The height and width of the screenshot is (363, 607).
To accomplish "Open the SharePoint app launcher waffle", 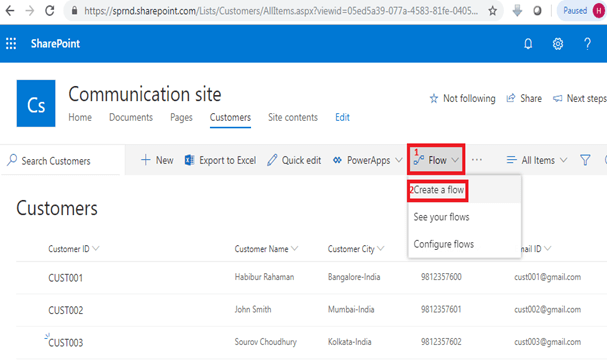I will tap(11, 43).
